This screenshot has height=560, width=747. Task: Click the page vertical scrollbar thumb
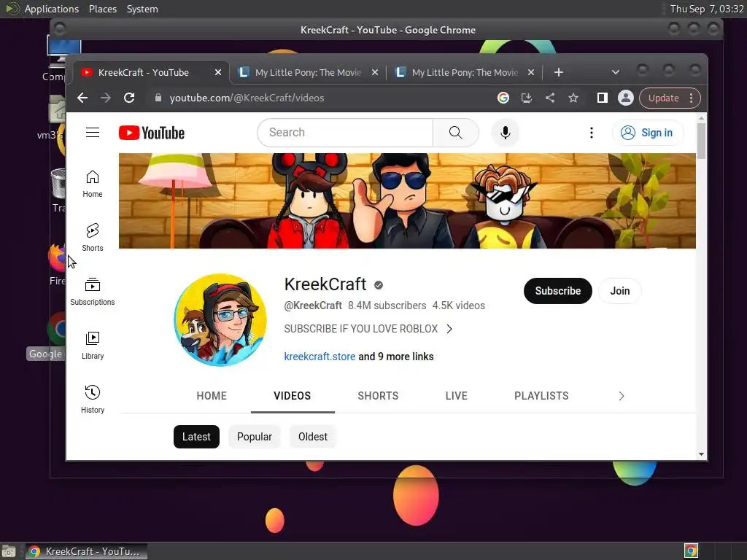701,141
